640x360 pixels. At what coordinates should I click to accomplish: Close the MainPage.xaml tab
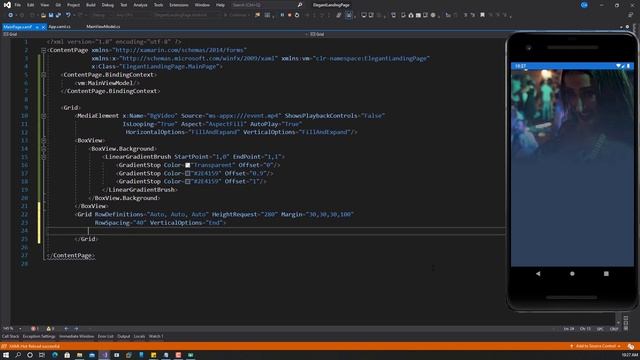coord(43,27)
